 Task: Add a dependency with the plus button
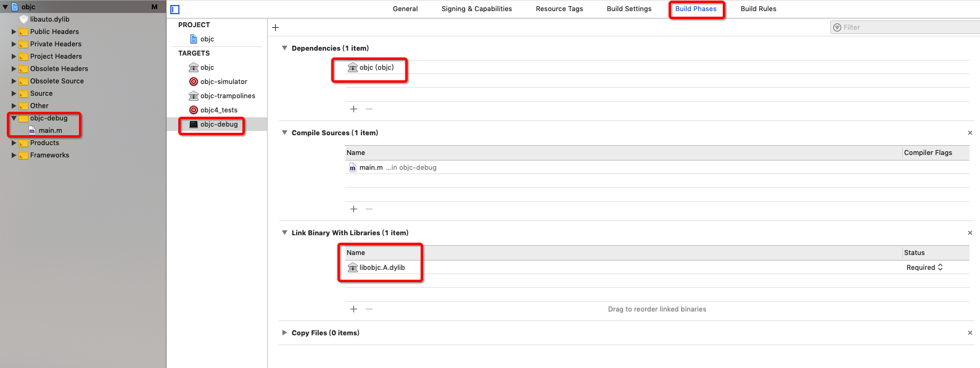tap(353, 109)
